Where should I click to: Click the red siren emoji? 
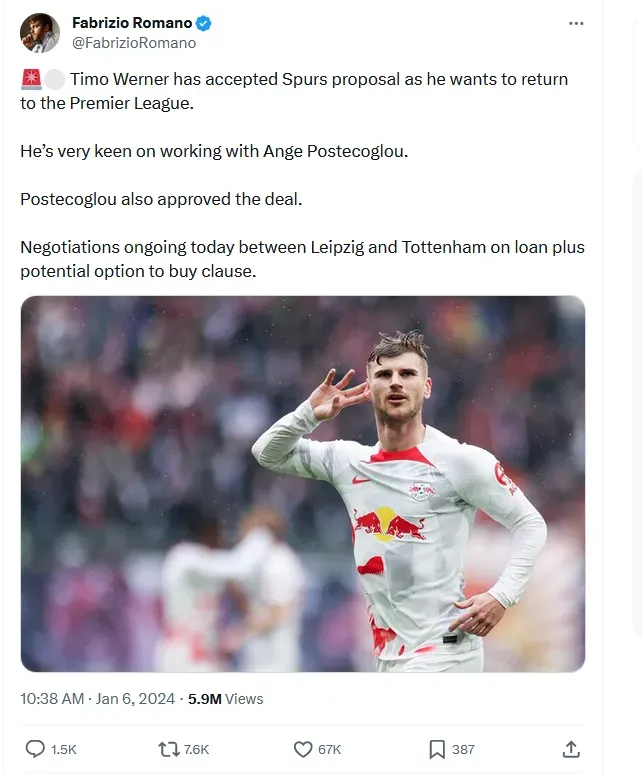pos(31,79)
